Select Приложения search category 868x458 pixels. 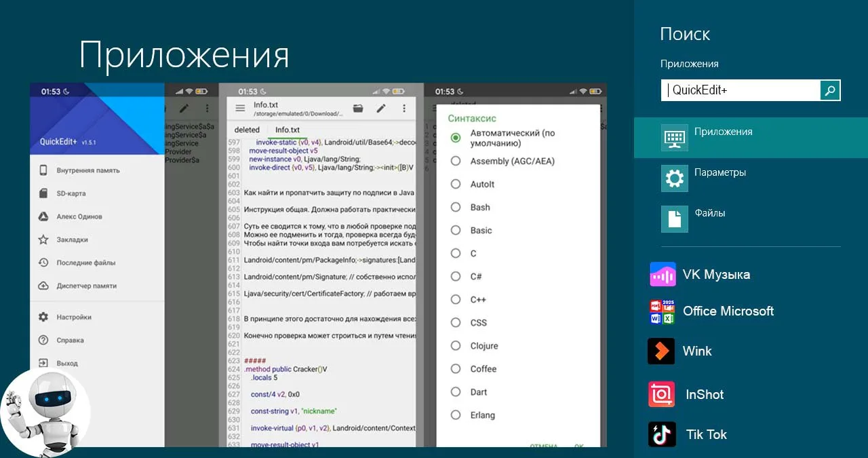click(x=751, y=138)
